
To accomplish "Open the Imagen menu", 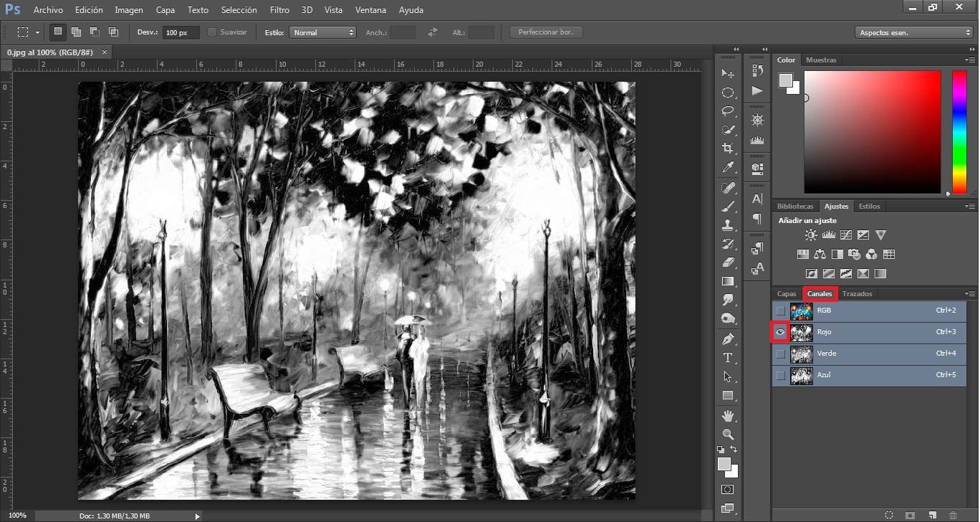I will pos(129,10).
